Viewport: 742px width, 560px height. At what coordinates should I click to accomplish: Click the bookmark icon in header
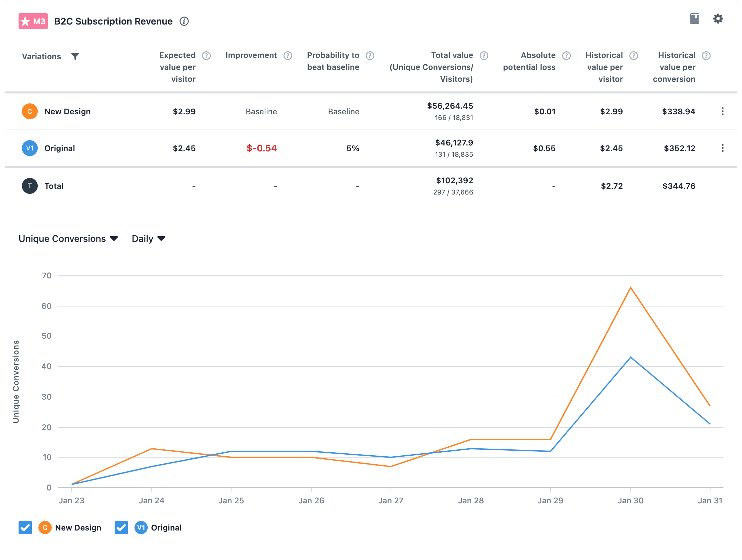tap(694, 19)
